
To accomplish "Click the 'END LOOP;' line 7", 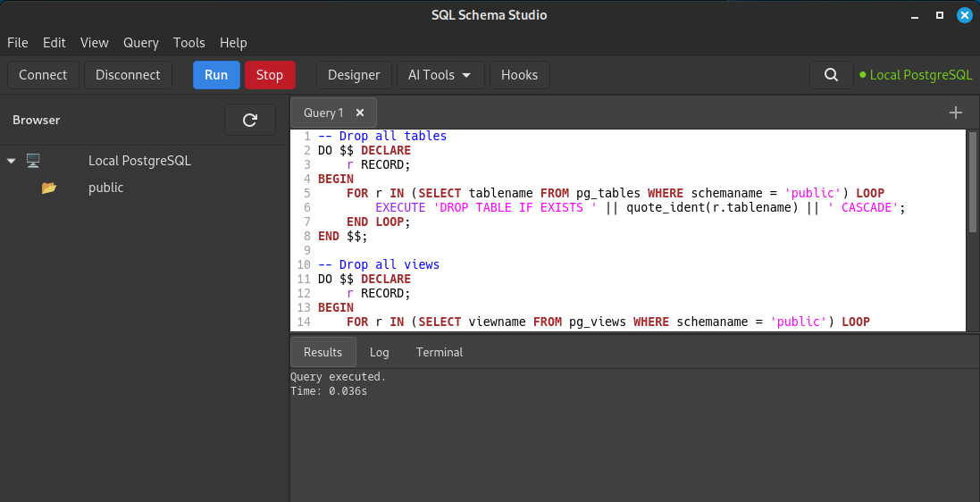I will pyautogui.click(x=379, y=222).
